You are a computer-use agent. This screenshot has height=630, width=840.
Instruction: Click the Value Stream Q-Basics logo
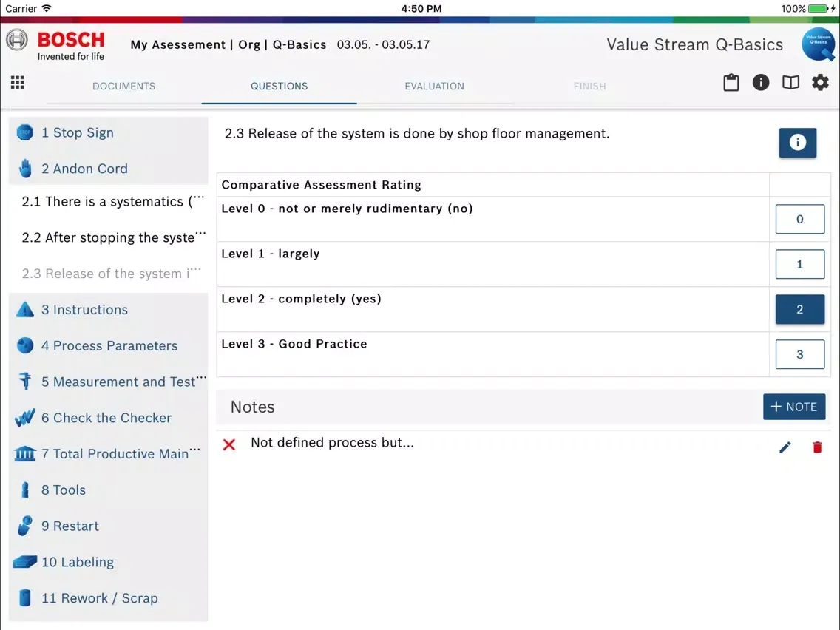point(818,44)
